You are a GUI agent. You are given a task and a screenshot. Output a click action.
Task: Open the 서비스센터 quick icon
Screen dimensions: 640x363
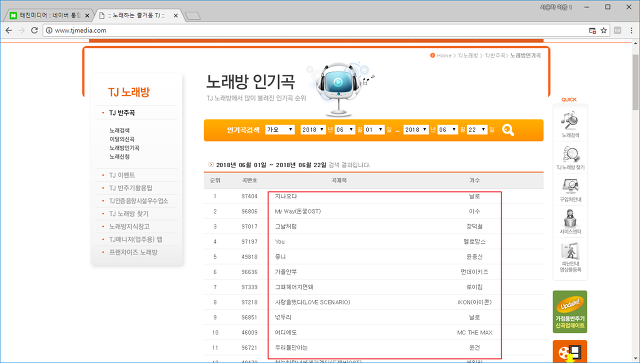(x=570, y=222)
